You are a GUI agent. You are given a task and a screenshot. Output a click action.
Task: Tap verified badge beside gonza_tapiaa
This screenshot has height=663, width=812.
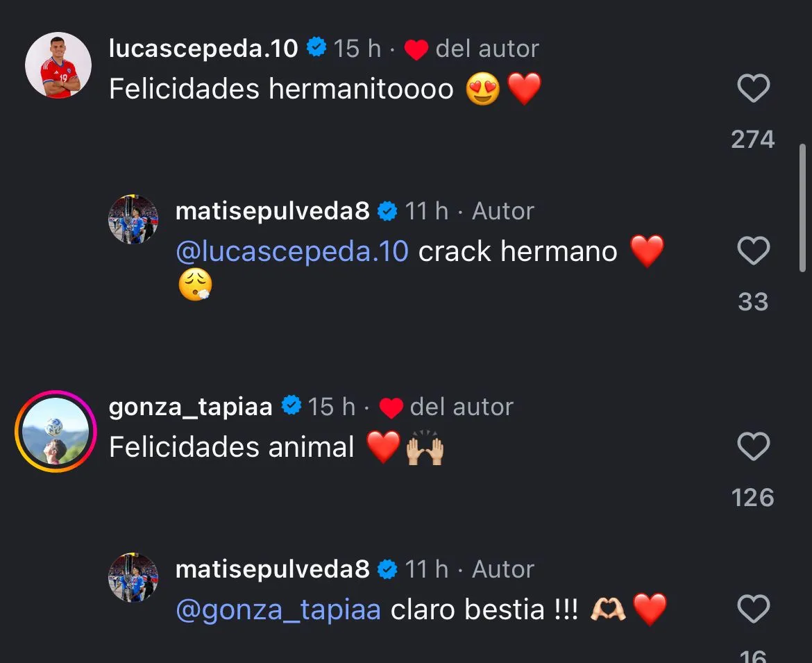point(291,407)
